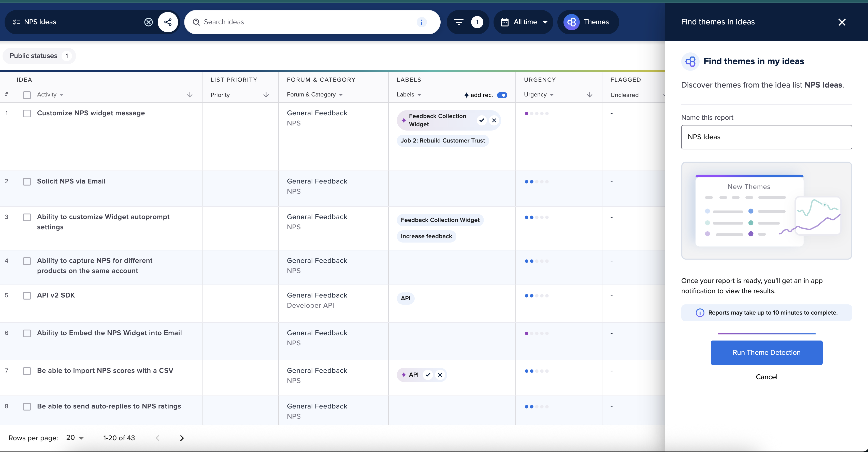The image size is (868, 452).
Task: Click the info icon inside the search bar
Action: pos(422,22)
